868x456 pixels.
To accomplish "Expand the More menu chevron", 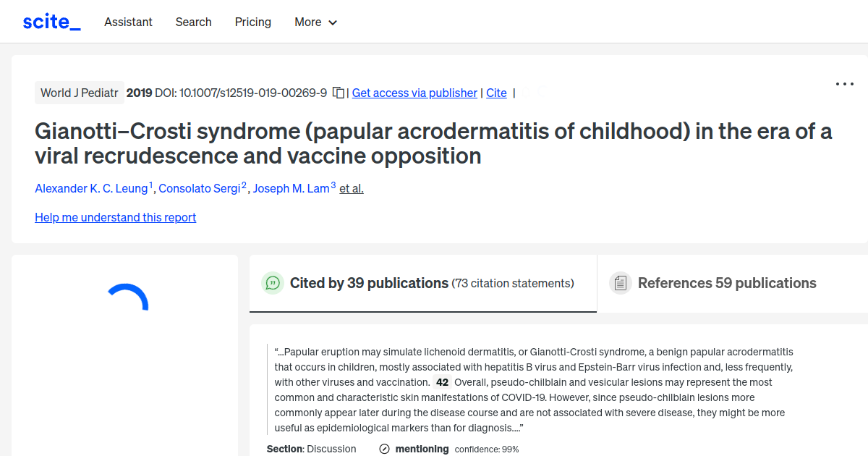I will (333, 22).
